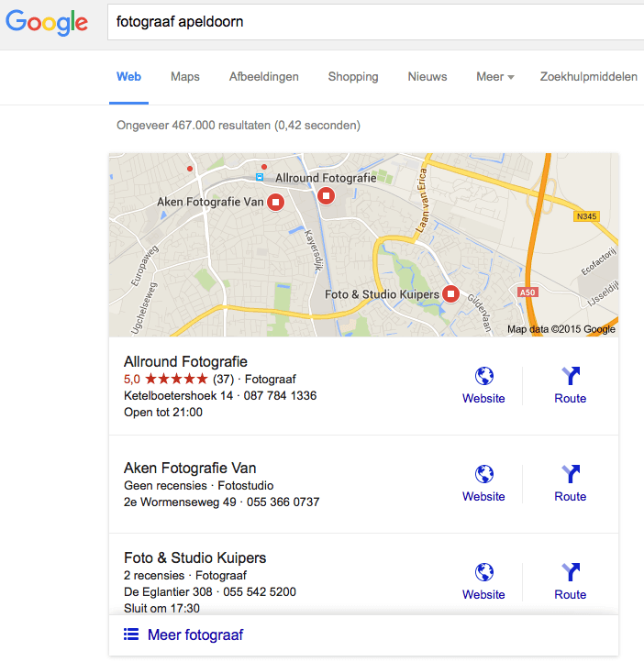This screenshot has width=644, height=662.
Task: Open website globe icon for Aken Fotografie Van
Action: click(x=483, y=474)
